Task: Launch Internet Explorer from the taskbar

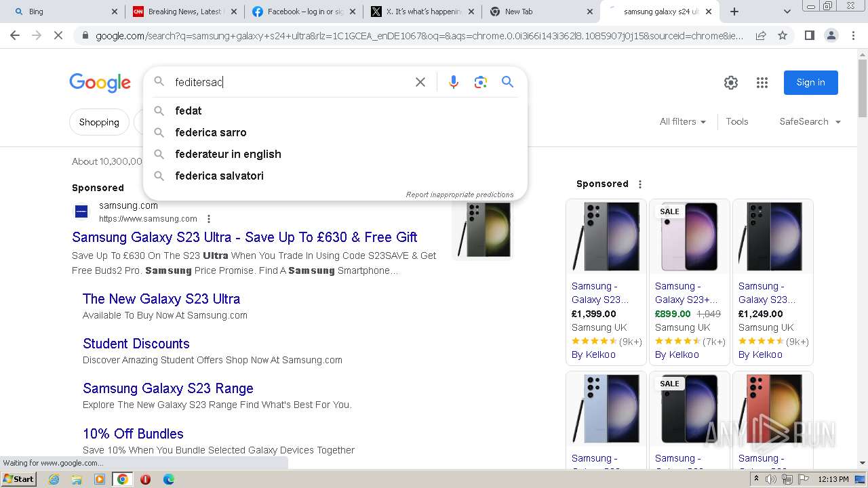Action: point(54,479)
